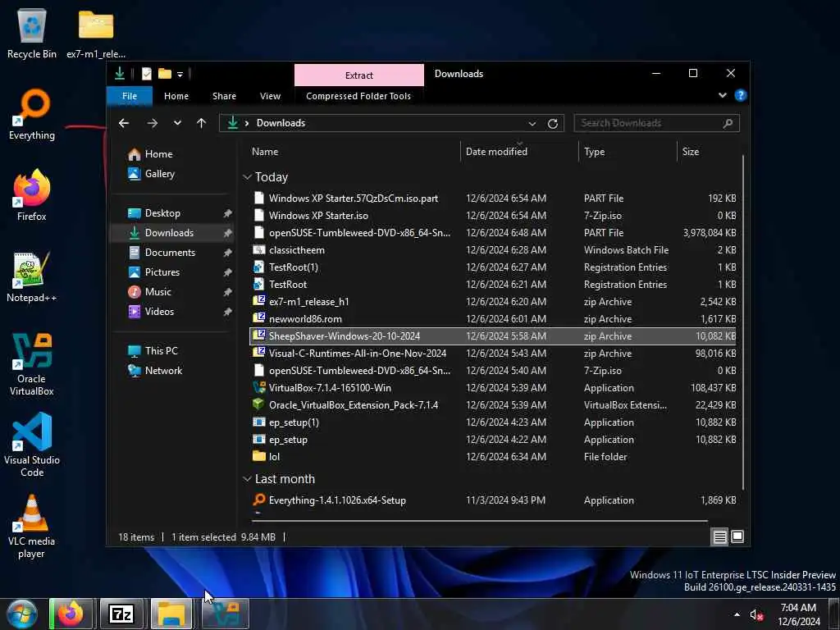Refresh the Downloads folder view

553,124
